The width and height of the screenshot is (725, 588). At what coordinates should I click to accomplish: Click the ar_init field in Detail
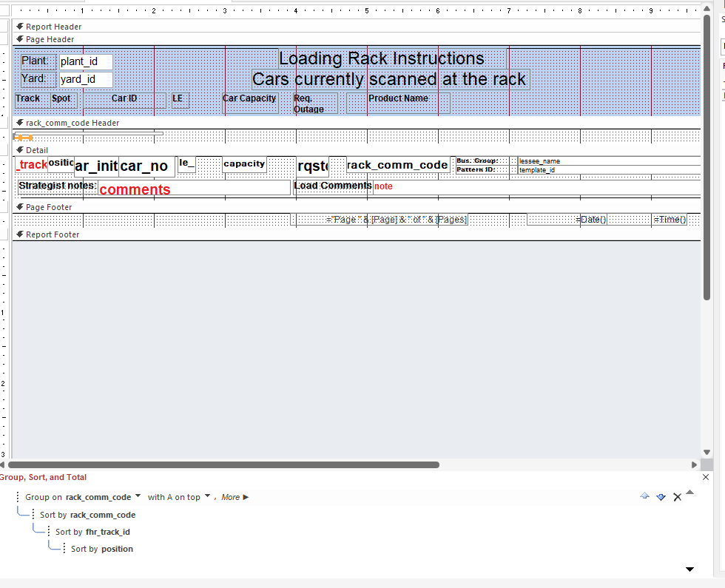pos(96,166)
